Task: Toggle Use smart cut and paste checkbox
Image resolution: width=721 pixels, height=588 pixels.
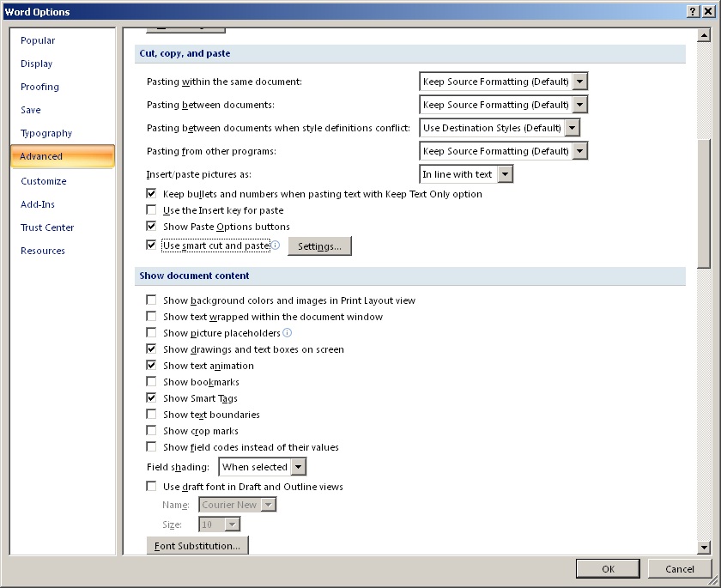Action: [151, 245]
